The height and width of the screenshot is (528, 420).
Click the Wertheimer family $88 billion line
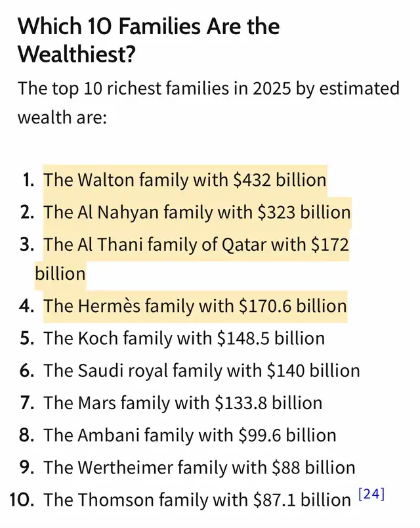199,468
